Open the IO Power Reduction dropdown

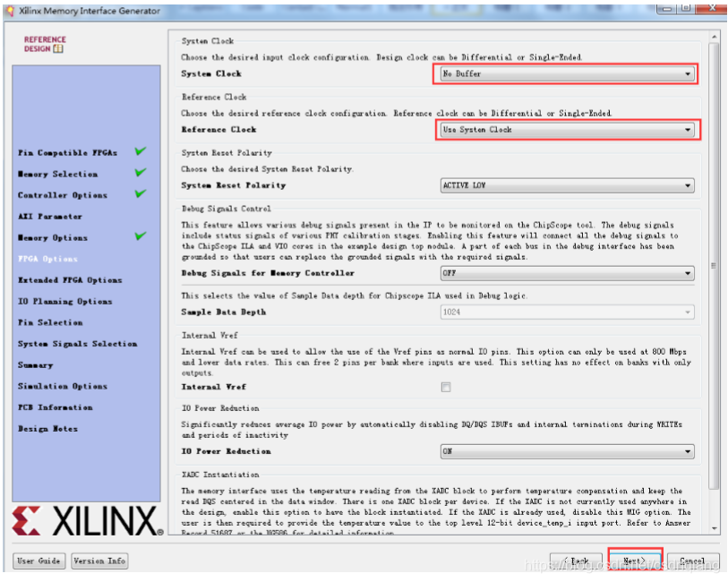[x=567, y=451]
